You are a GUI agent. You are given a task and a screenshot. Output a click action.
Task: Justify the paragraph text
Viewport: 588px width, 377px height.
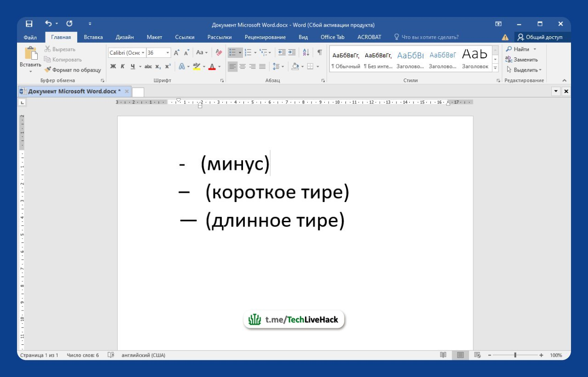click(x=262, y=67)
